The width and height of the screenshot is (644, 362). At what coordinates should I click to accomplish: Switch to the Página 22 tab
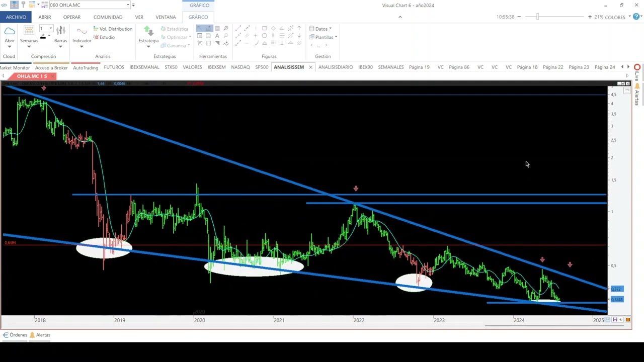pos(553,67)
